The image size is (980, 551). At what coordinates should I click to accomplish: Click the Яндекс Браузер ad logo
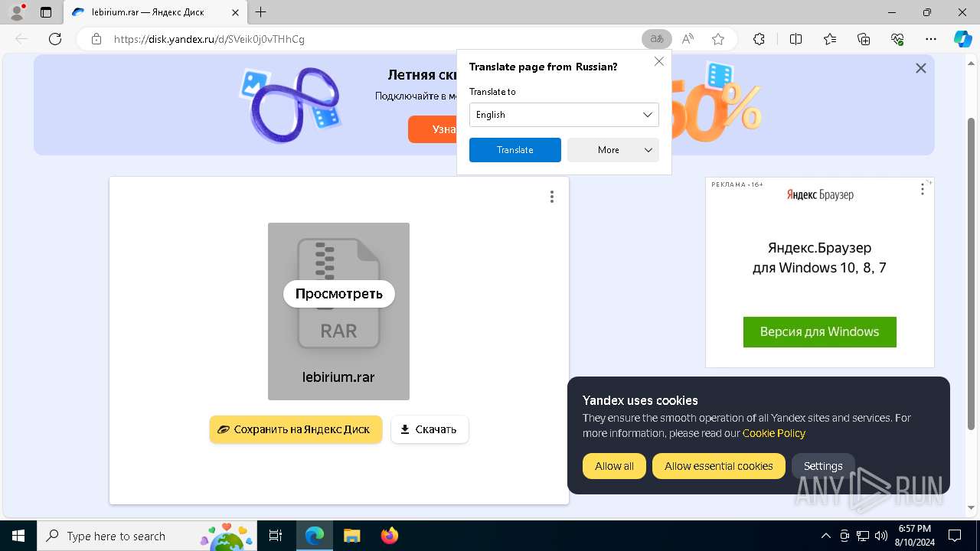[x=820, y=195]
